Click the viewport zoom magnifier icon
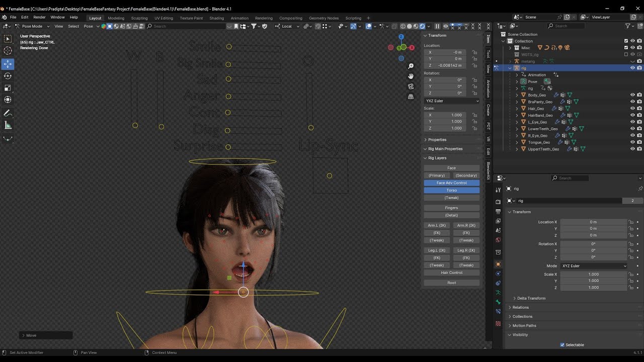644x362 pixels. (411, 66)
